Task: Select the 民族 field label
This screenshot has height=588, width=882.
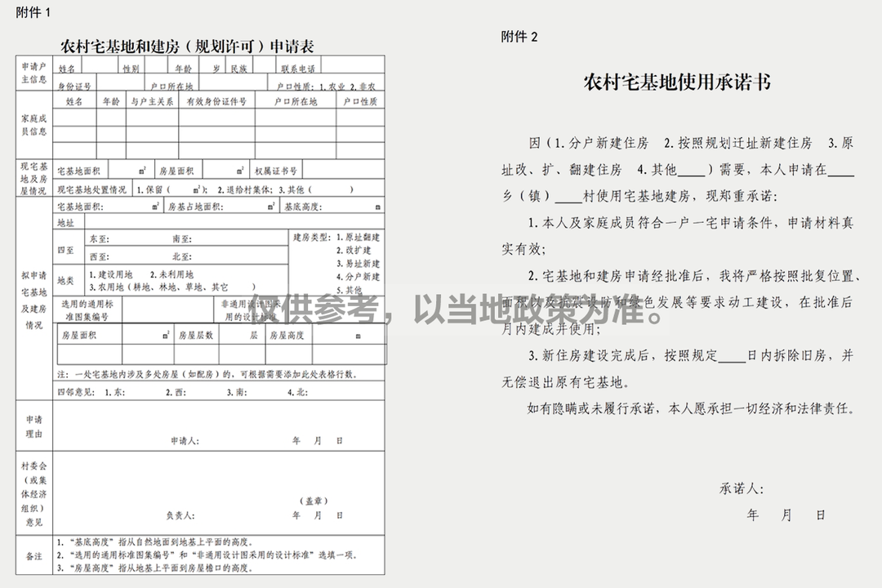Action: pos(238,69)
